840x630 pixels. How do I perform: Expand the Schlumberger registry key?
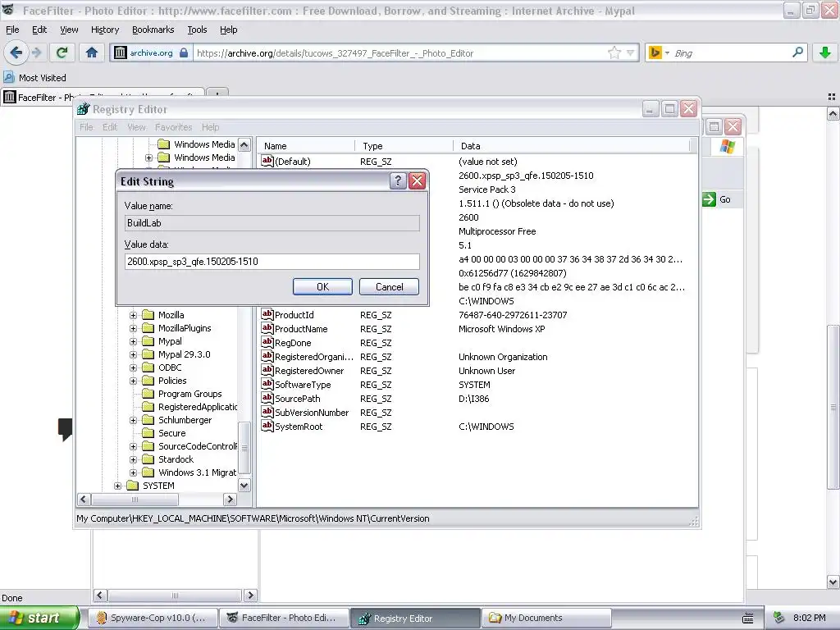(134, 420)
